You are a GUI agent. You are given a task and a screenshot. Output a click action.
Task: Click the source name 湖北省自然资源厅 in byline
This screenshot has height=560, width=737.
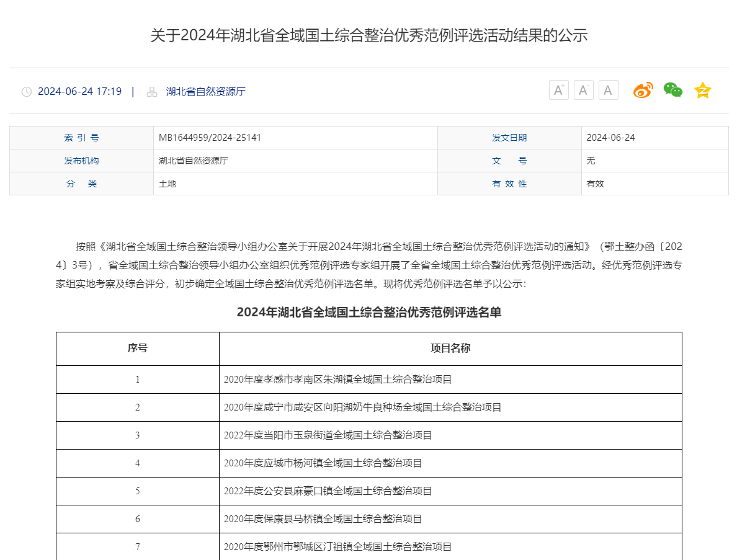(x=205, y=92)
